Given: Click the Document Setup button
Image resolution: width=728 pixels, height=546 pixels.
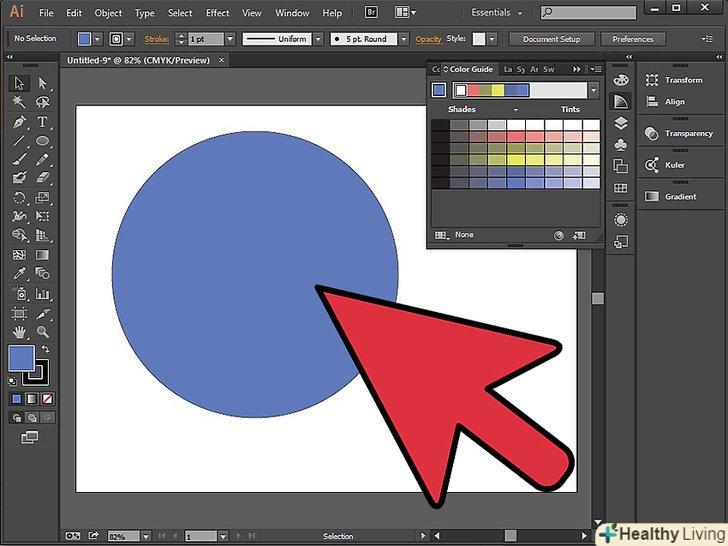Looking at the screenshot, I should coord(551,39).
